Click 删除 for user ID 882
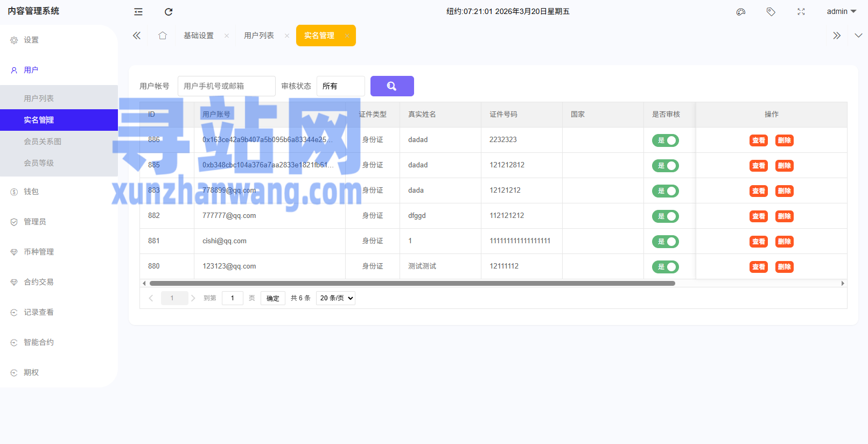Screen dimensions: 868x444 pos(785,216)
